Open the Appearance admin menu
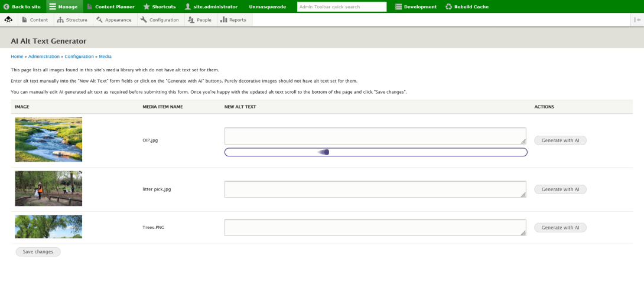This screenshot has width=644, height=308. pos(114,19)
